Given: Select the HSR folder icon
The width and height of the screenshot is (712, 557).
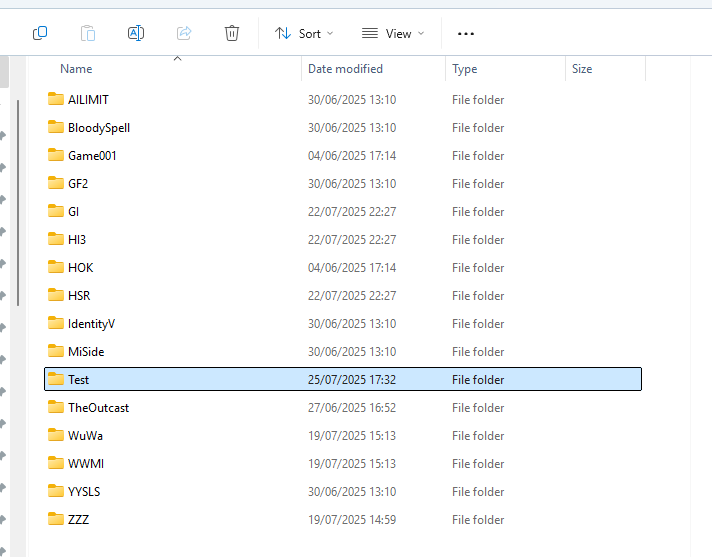Looking at the screenshot, I should point(56,295).
